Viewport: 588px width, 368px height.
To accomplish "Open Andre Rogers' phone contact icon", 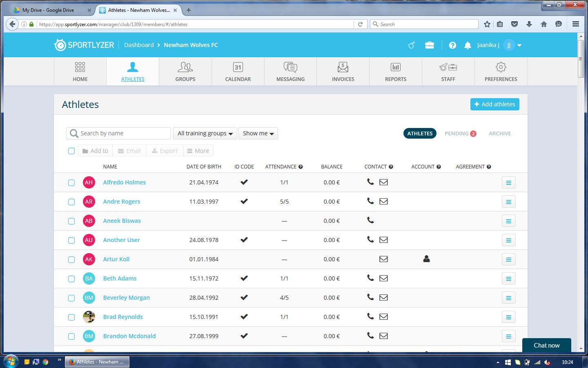I will point(370,201).
